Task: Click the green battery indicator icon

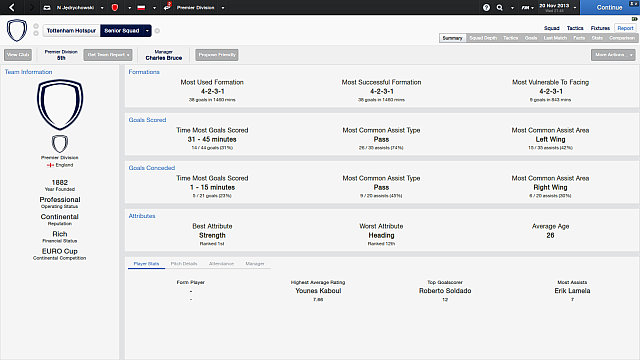Action: [634, 19]
